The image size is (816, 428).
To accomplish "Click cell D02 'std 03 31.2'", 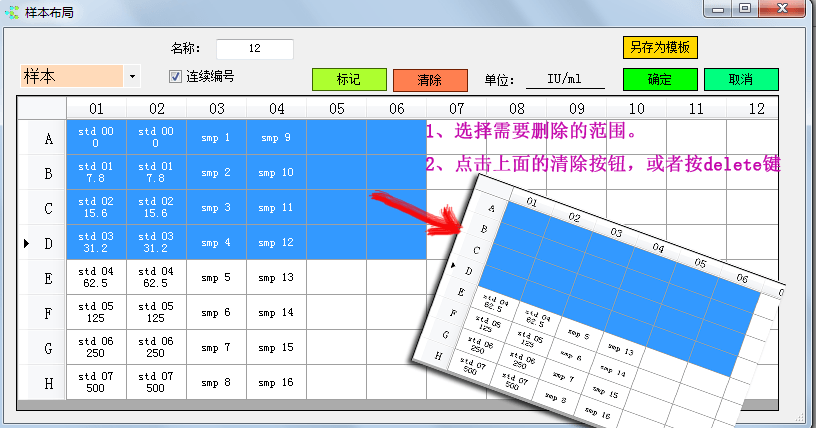I will [157, 242].
